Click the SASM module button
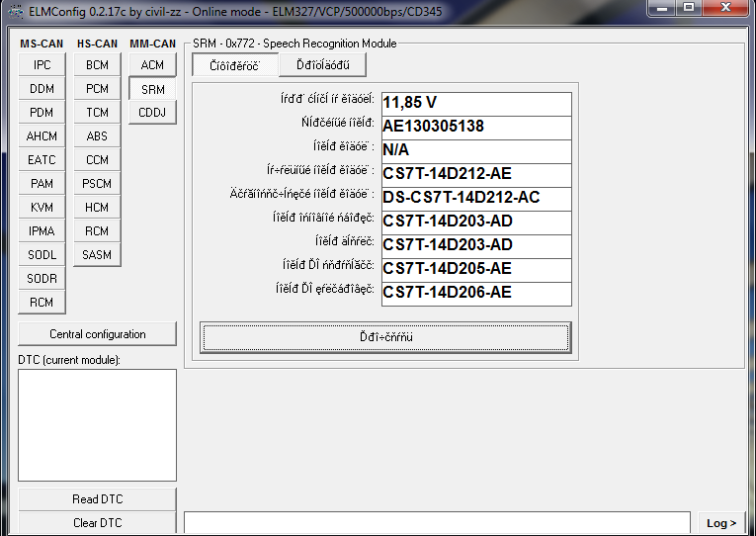Viewport: 756px width, 536px height. click(x=97, y=255)
